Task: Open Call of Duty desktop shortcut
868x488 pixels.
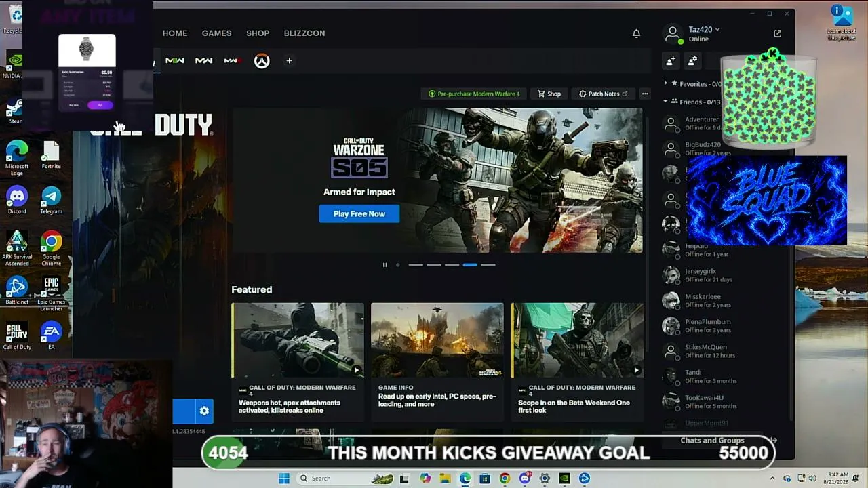Action: pyautogui.click(x=17, y=335)
